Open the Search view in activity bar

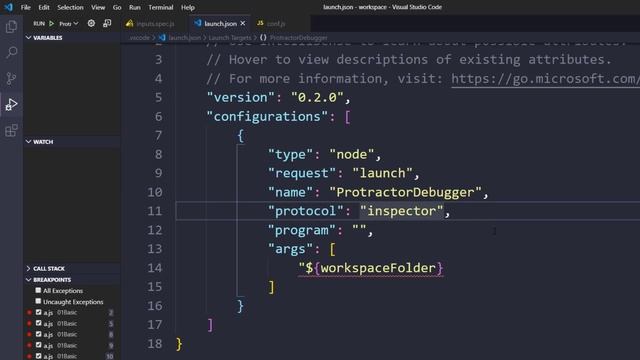(11, 52)
